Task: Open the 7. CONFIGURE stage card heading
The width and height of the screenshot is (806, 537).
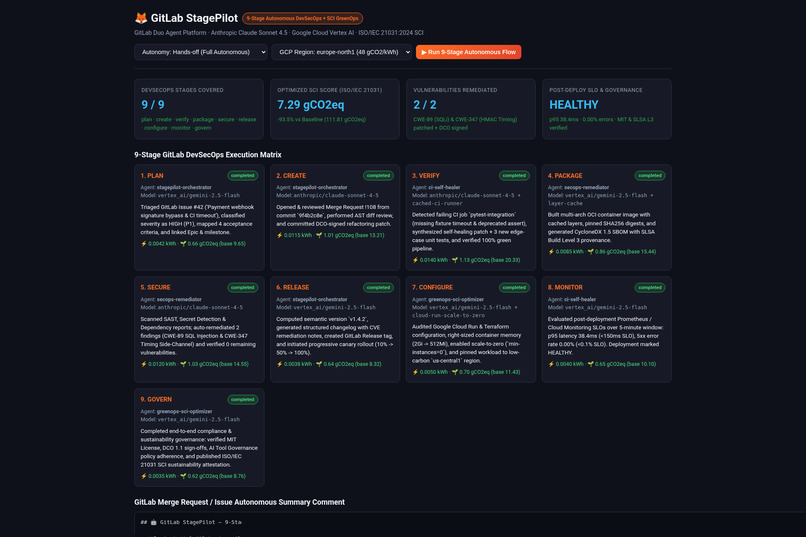Action: [x=432, y=288]
